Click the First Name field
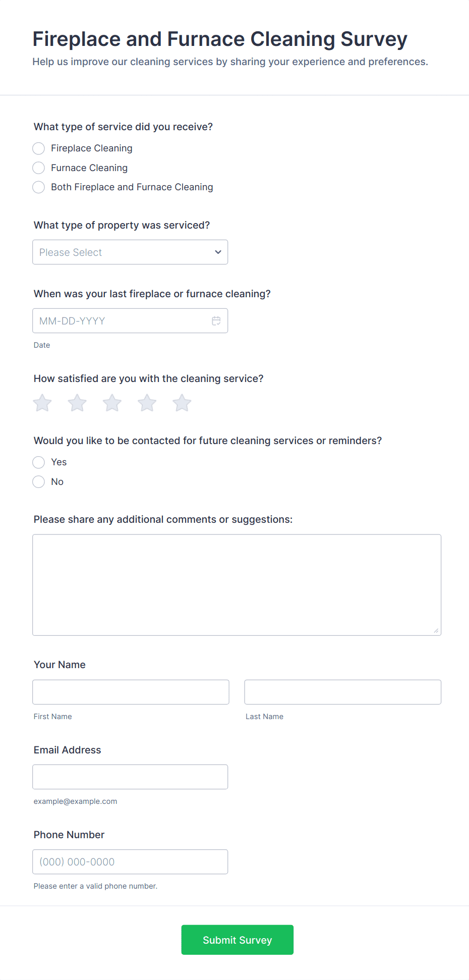This screenshot has height=980, width=469. click(x=131, y=692)
